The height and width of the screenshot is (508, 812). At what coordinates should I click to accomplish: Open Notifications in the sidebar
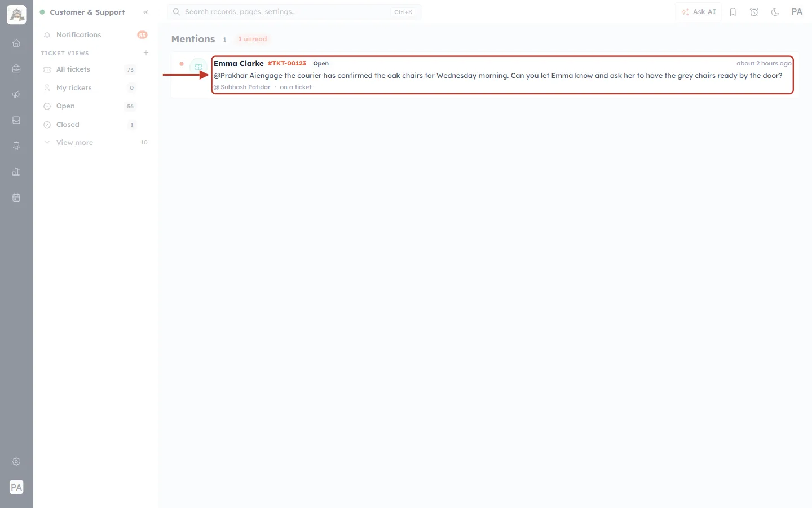click(95, 35)
